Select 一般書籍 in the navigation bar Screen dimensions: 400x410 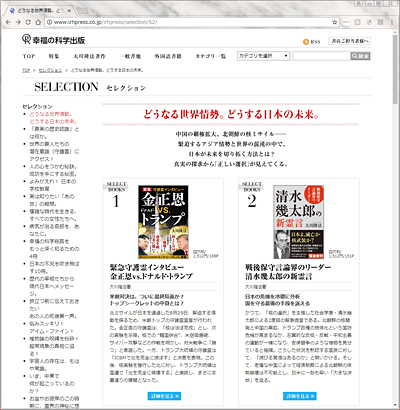pyautogui.click(x=130, y=56)
